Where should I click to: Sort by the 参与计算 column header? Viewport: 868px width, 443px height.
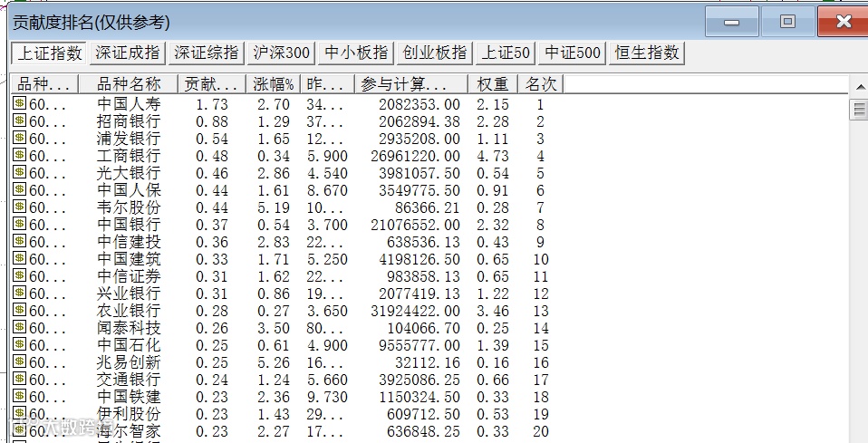pyautogui.click(x=412, y=84)
